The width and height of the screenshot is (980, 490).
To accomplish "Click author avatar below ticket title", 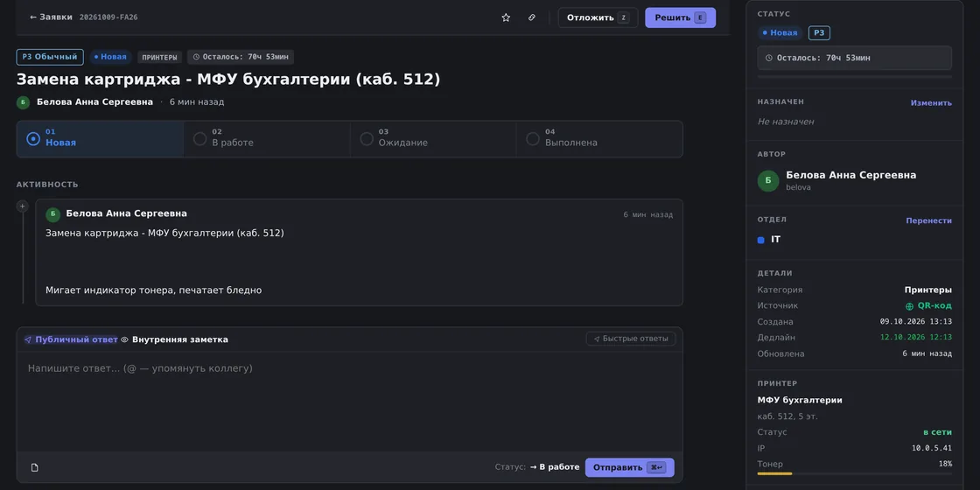I will 23,102.
